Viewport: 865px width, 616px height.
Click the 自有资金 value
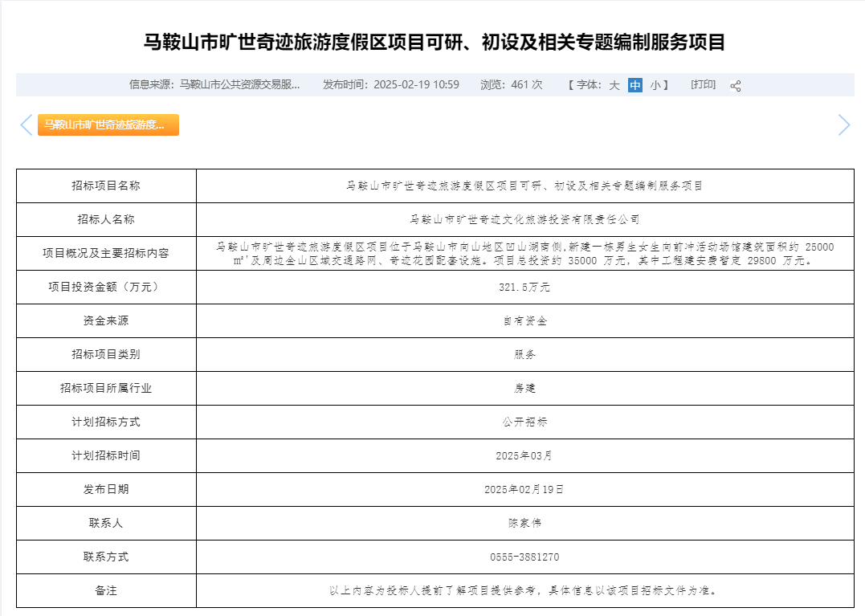click(524, 321)
